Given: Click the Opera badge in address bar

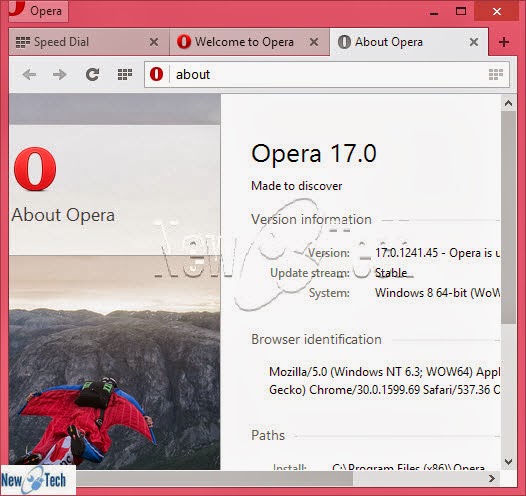Looking at the screenshot, I should click(x=156, y=74).
